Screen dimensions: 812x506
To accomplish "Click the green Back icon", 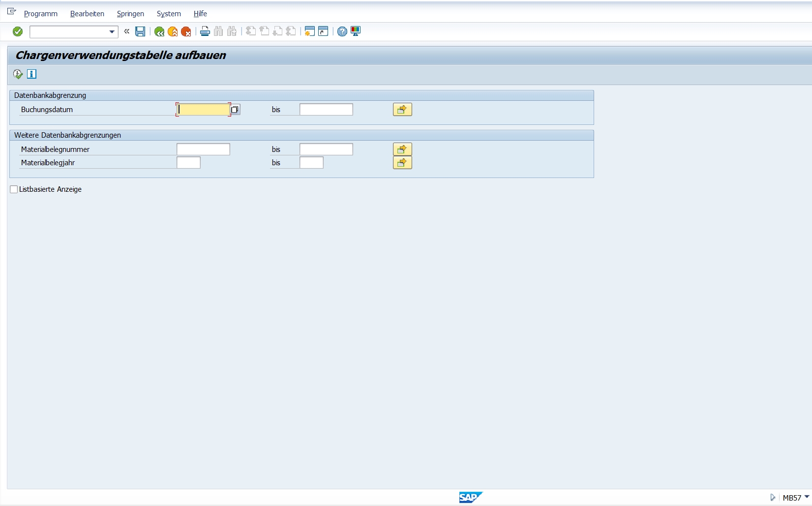I will (x=159, y=31).
